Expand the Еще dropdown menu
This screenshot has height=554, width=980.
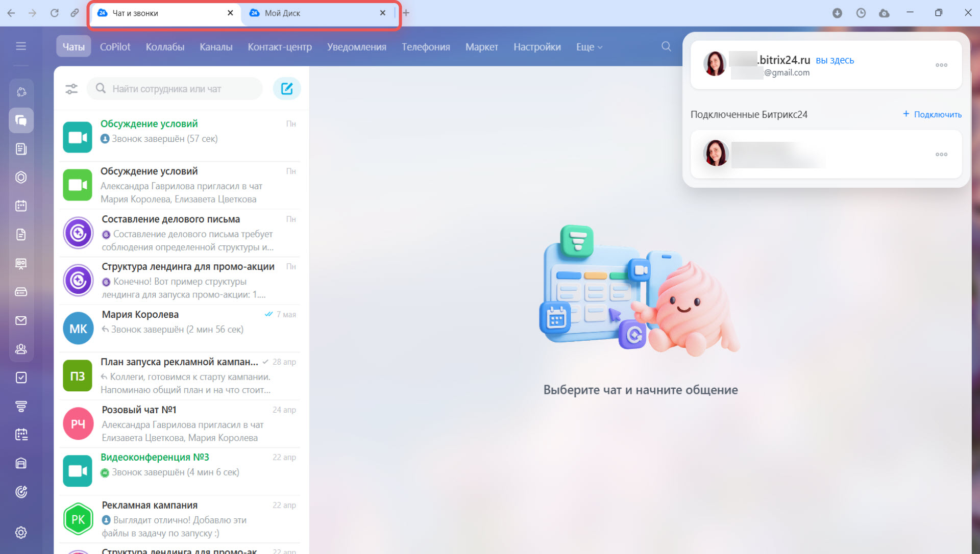[x=589, y=46]
